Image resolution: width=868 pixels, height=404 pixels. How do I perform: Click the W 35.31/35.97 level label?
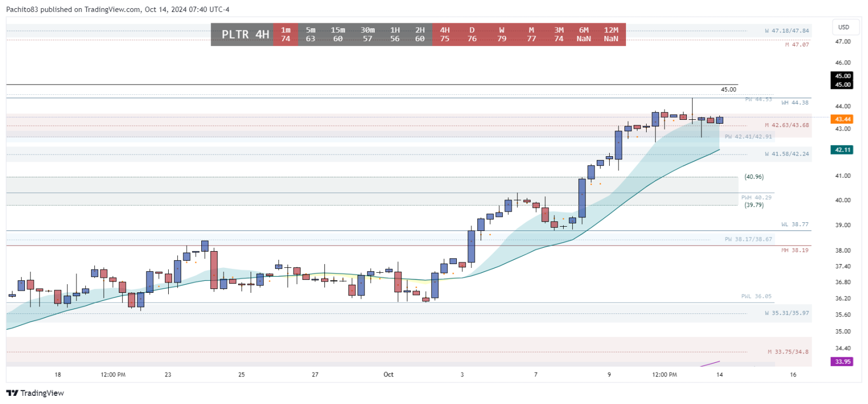787,313
